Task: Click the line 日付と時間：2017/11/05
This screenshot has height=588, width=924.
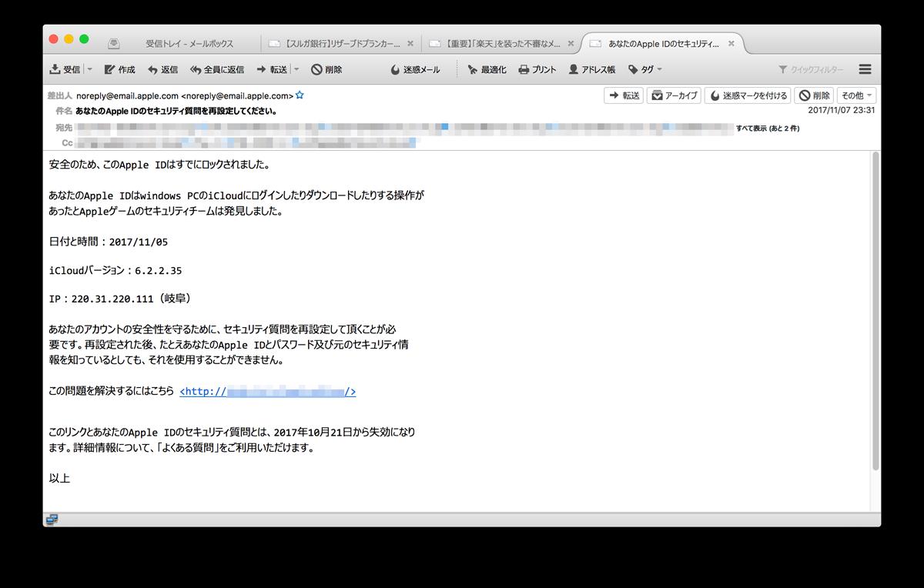Action: point(108,242)
